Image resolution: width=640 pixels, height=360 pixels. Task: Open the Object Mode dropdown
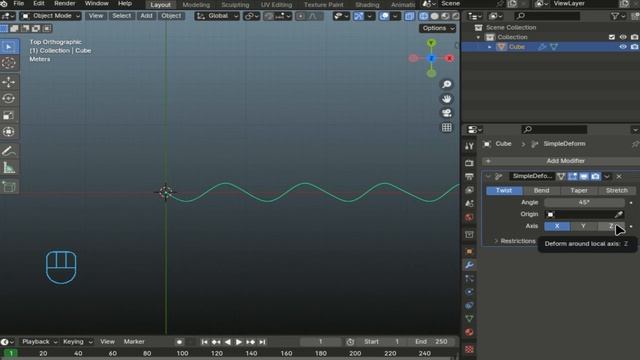(x=50, y=16)
